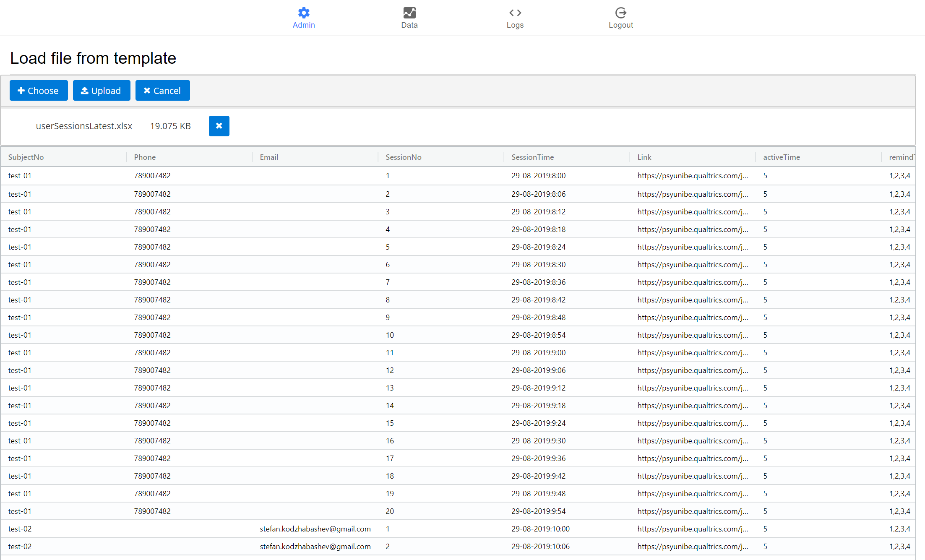This screenshot has height=560, width=925.
Task: Select the Logout menu label
Action: click(621, 25)
